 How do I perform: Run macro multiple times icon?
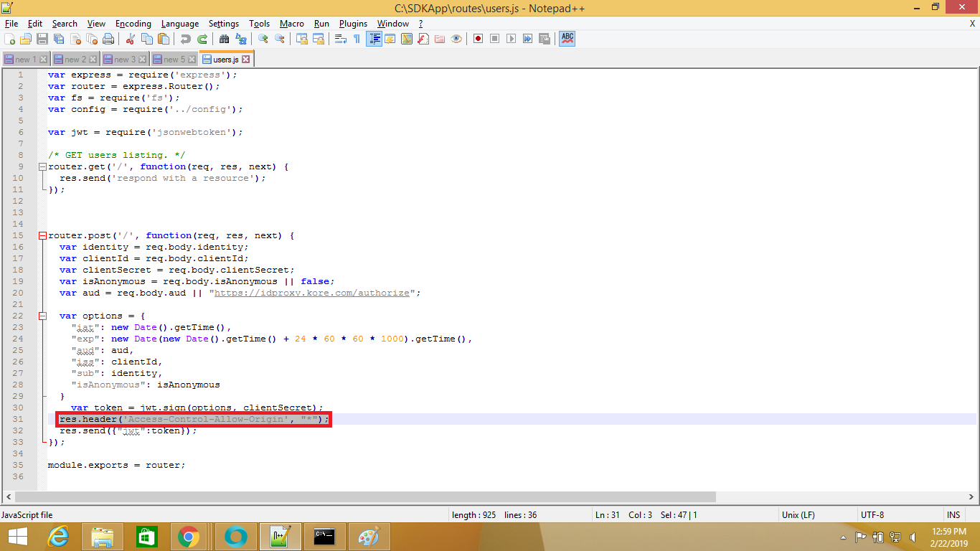pos(527,39)
